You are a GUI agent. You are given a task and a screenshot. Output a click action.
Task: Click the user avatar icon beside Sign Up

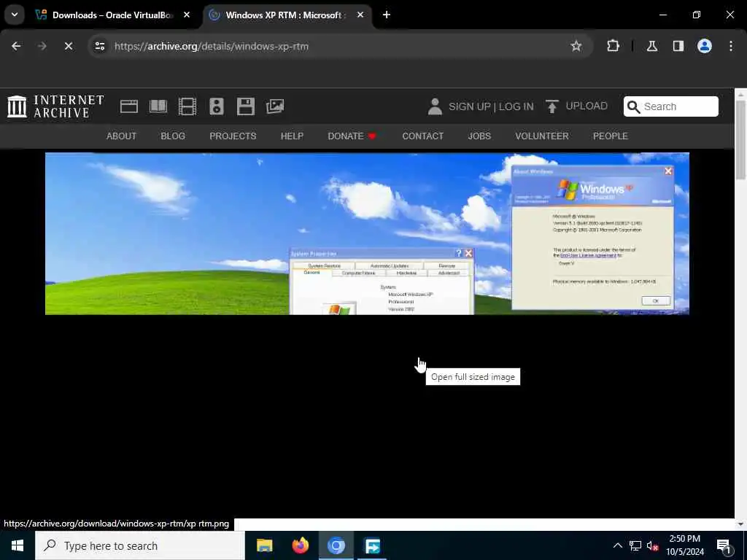pos(435,106)
